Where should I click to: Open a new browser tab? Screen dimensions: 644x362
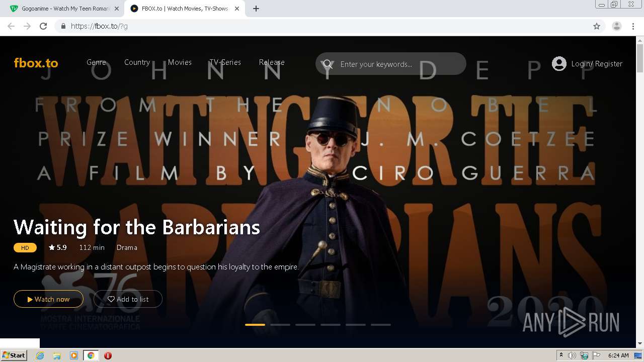point(256,9)
